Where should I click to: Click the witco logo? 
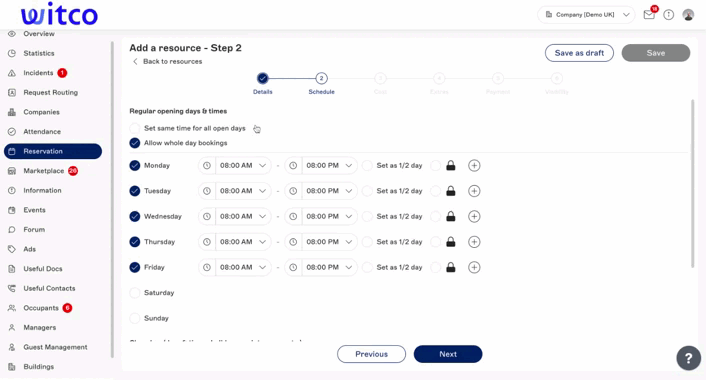click(59, 14)
